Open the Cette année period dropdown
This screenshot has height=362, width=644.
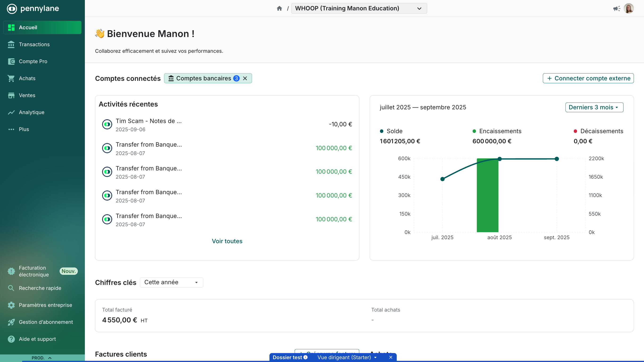click(x=171, y=282)
